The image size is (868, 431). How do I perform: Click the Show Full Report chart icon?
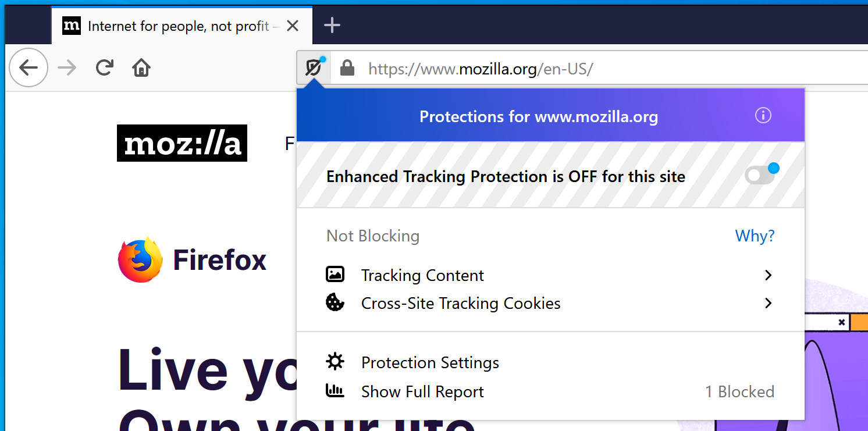point(335,390)
